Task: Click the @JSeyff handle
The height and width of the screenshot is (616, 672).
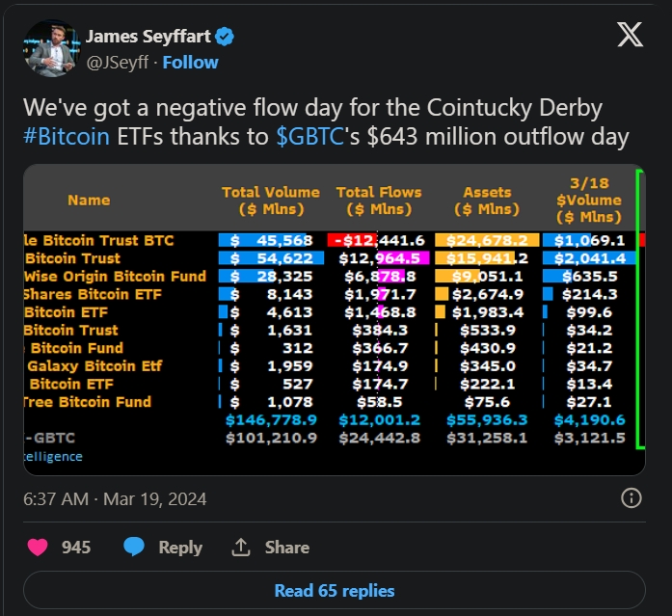Action: point(118,63)
